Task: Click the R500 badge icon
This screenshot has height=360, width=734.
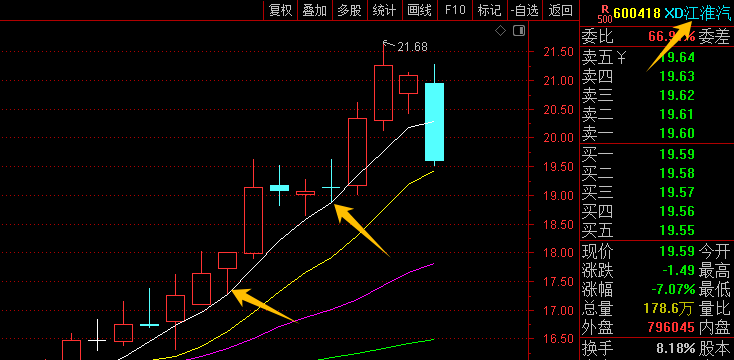Action: pos(605,14)
